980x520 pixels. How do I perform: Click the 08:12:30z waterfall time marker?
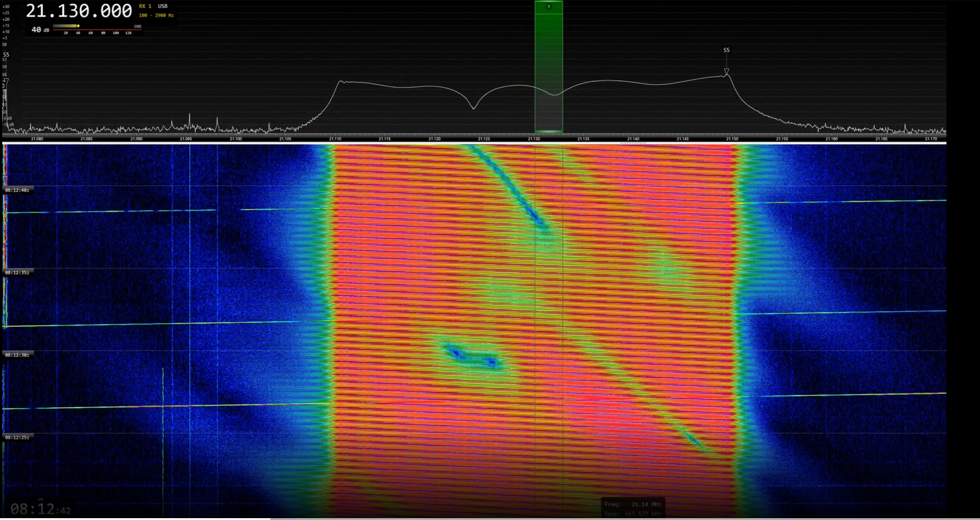pos(17,355)
